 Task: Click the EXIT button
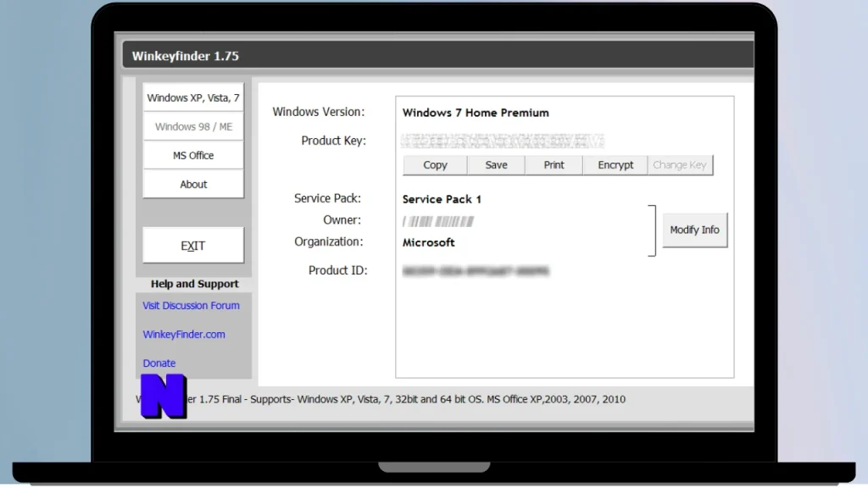coord(193,245)
